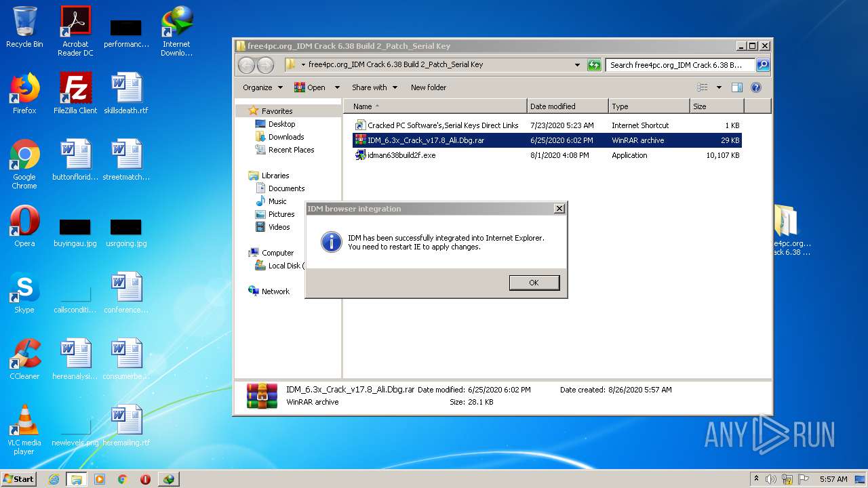Open Internet Download Manager desktop shortcut
Screen dimensions: 868x488
176,31
